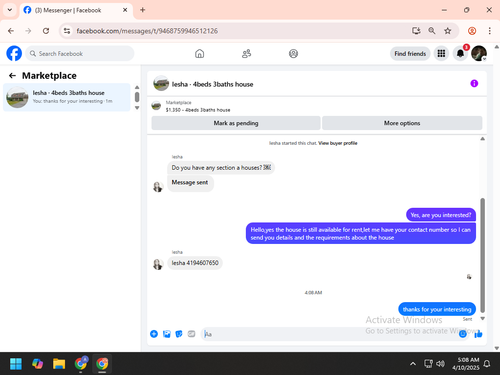Image resolution: width=500 pixels, height=375 pixels.
Task: Open Windows Start menu
Action: [16, 364]
